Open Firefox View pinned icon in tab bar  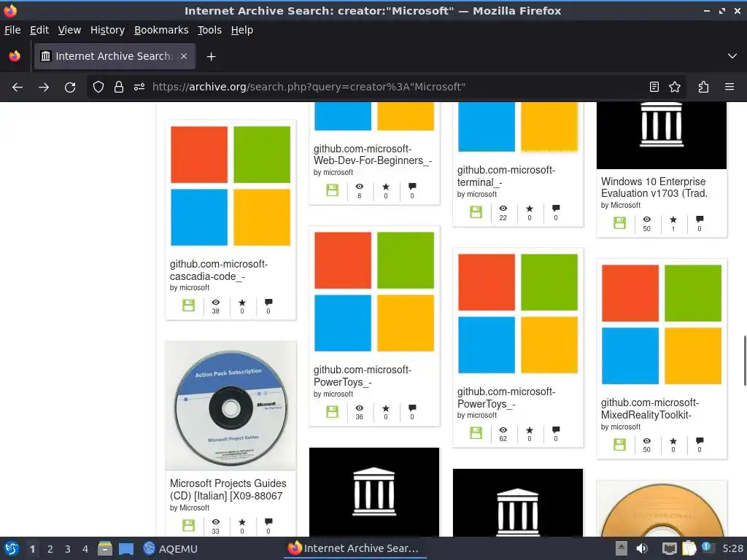(15, 56)
